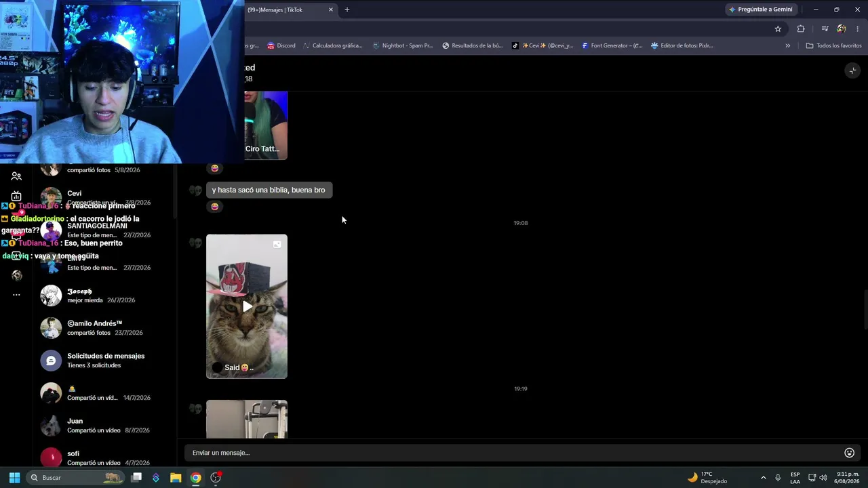Open the Windows Start menu

14,478
